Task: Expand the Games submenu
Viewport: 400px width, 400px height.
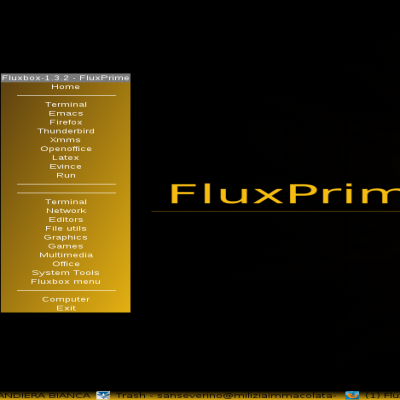Action: (x=66, y=246)
